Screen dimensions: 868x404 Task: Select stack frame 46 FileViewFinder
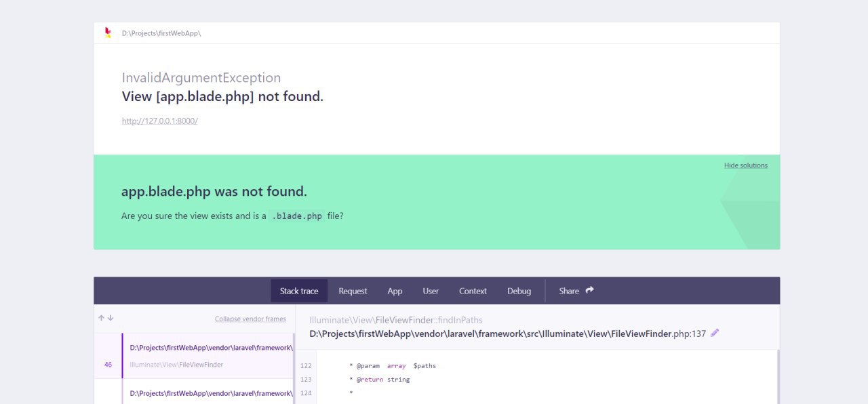194,356
